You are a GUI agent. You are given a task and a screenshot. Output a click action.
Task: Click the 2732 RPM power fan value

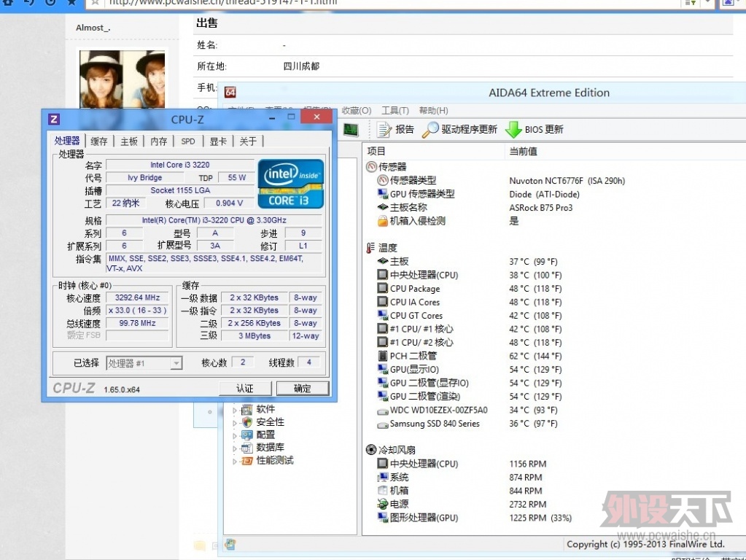[x=528, y=504]
